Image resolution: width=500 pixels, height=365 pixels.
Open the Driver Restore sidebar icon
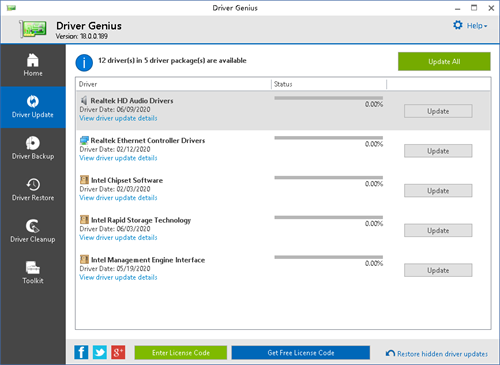tap(33, 184)
